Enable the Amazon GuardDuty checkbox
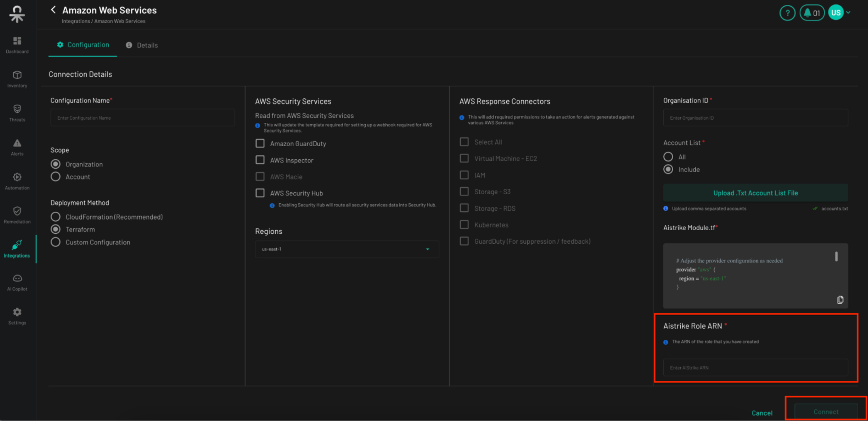 [260, 143]
